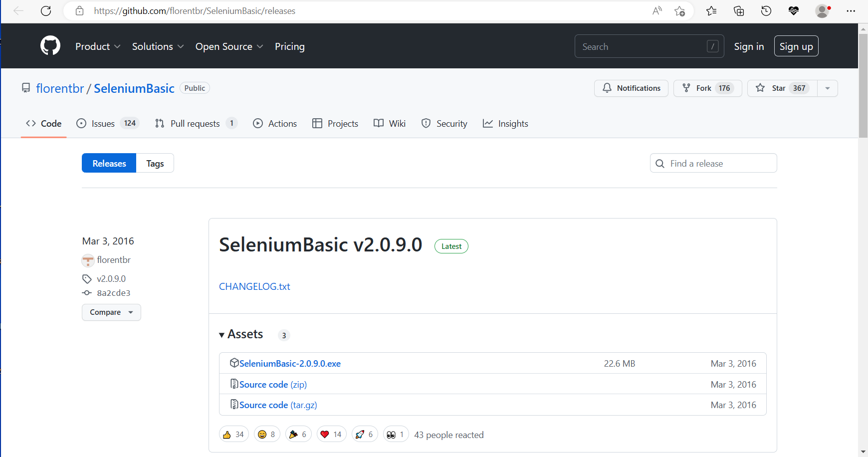Click the Sign up button
Viewport: 868px width, 457px height.
pos(796,46)
